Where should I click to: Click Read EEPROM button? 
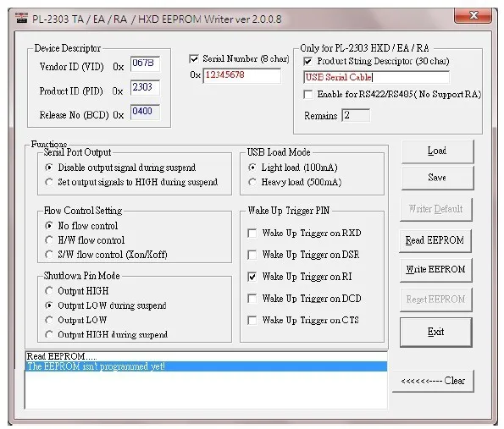[435, 240]
